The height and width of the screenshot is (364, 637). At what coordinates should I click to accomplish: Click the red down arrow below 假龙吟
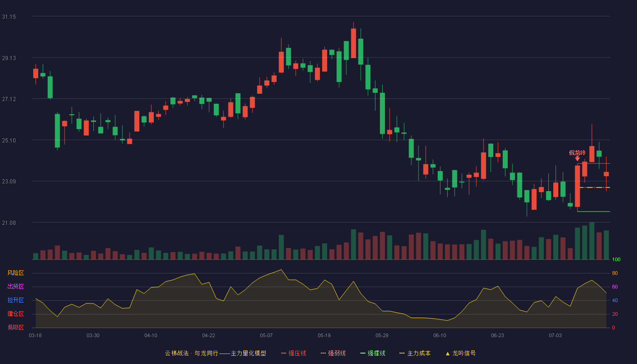577,158
